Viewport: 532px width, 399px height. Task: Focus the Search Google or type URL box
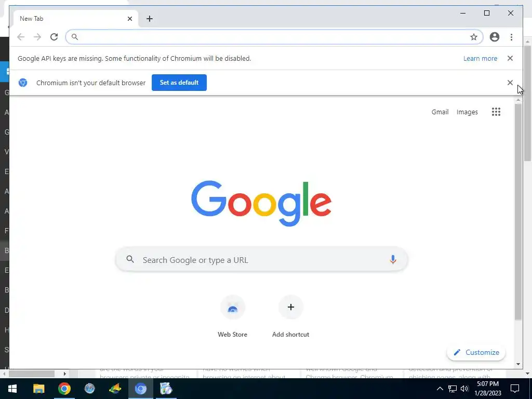261,260
